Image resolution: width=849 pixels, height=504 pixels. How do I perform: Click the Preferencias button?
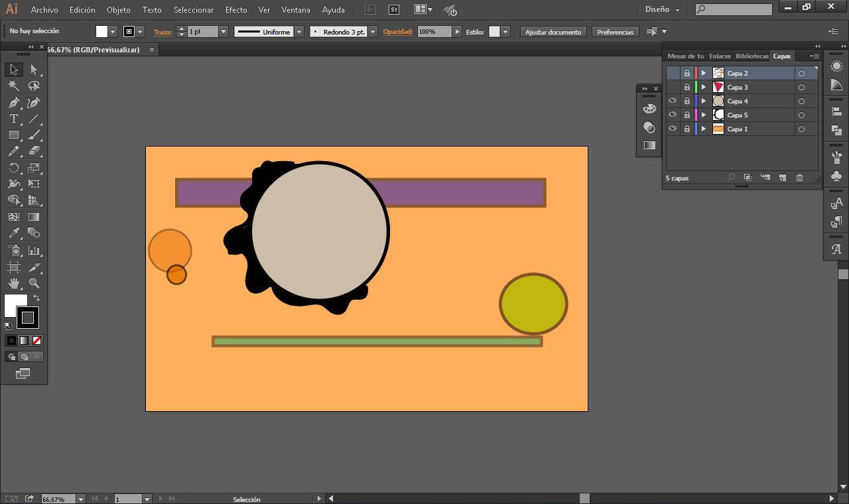[x=615, y=32]
